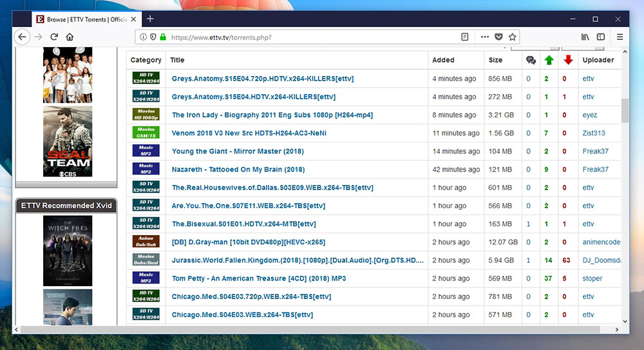Reload the current ETTV page
644x350 pixels.
54,37
